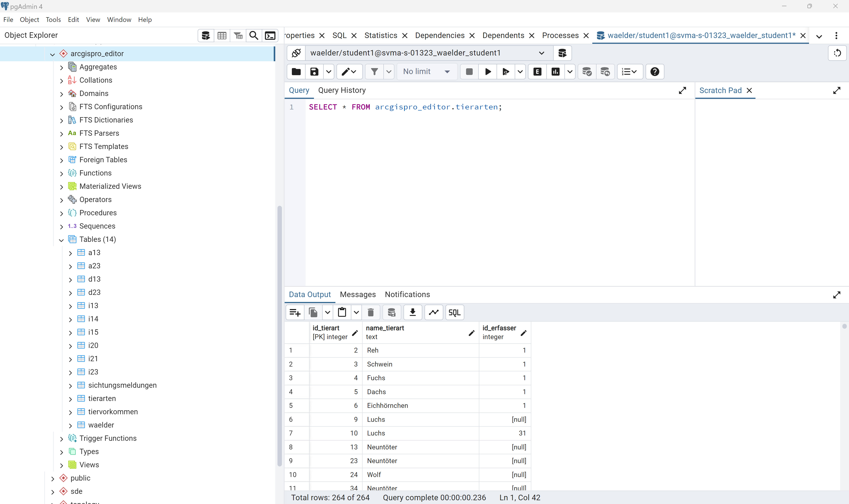Click the Explain query E button
849x504 pixels.
(537, 72)
